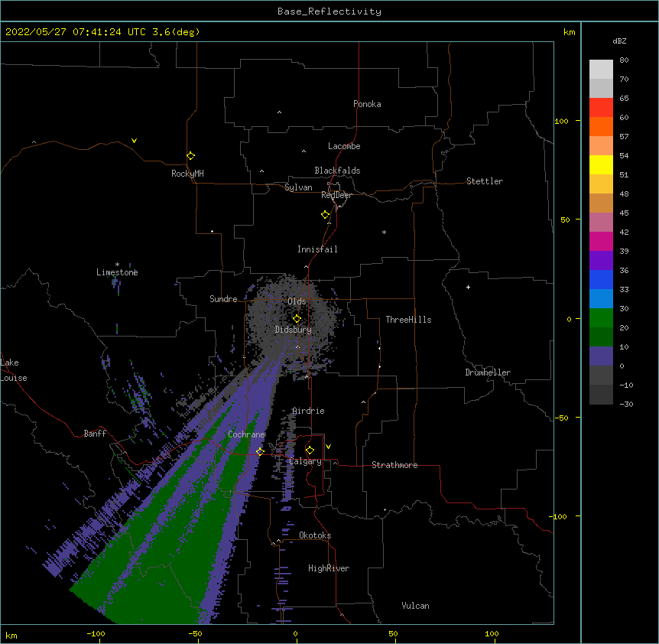Select the yellow 54 dBZ legend swatch
Image resolution: width=659 pixels, height=644 pixels.
[x=601, y=164]
